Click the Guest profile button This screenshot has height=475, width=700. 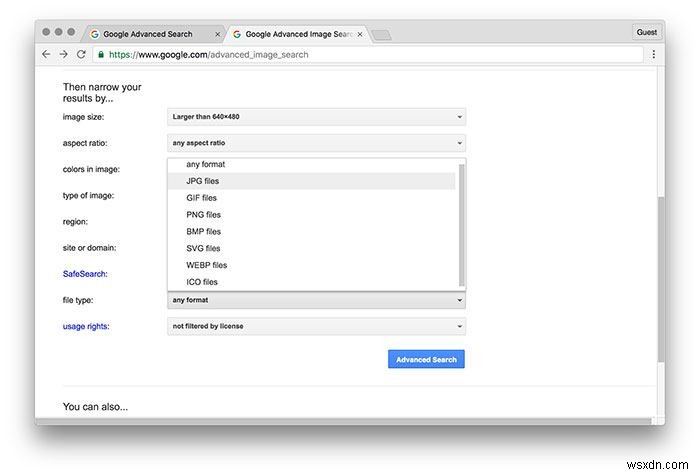coord(646,32)
